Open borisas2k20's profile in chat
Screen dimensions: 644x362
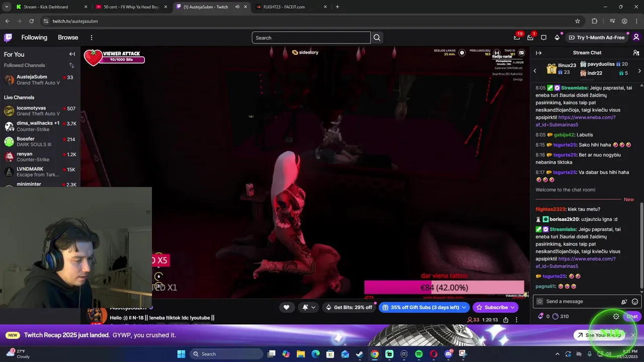pos(564,219)
